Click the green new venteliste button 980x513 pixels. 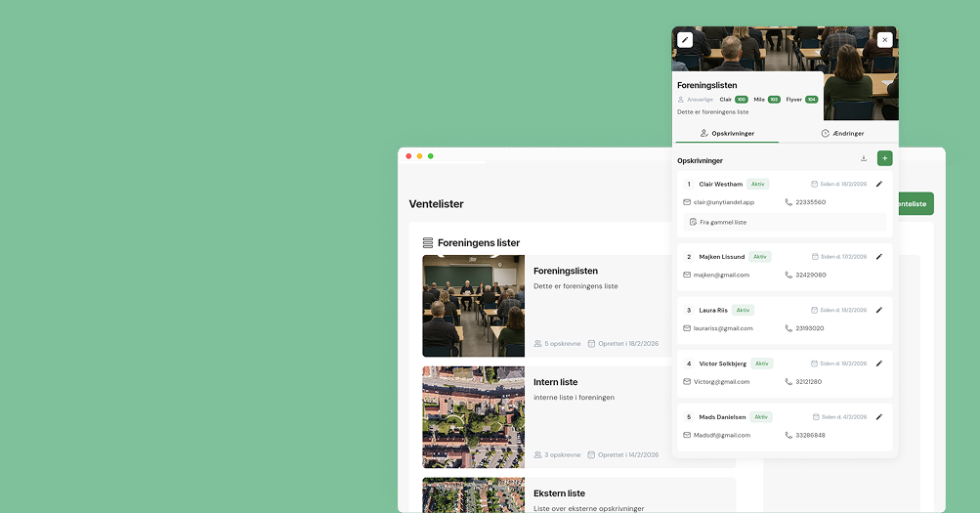point(914,204)
